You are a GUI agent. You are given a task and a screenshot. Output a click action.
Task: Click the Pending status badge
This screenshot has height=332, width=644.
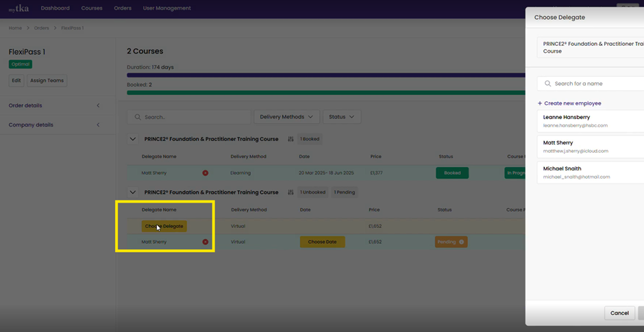(451, 242)
